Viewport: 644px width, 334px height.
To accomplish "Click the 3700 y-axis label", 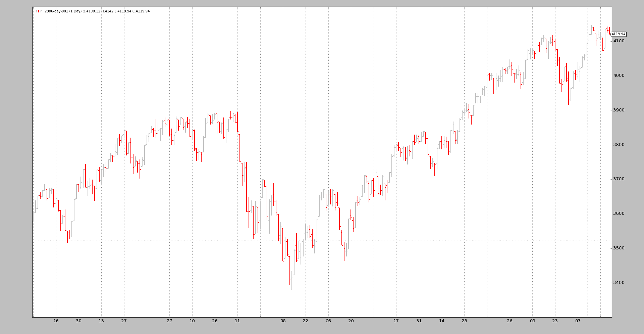I will (x=619, y=179).
